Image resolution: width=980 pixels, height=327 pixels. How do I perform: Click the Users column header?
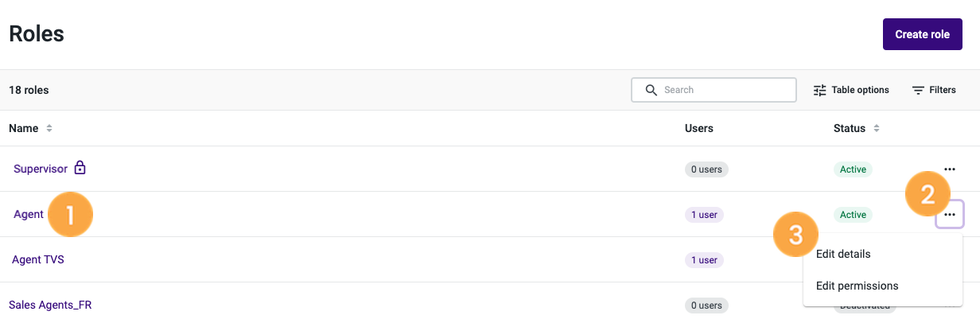[x=699, y=128]
